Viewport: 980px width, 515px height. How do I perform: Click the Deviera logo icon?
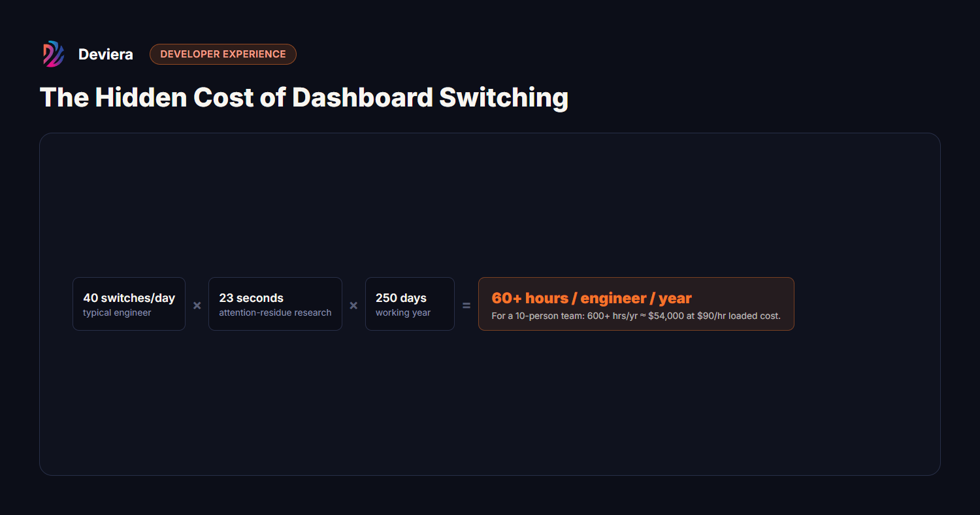coord(54,54)
